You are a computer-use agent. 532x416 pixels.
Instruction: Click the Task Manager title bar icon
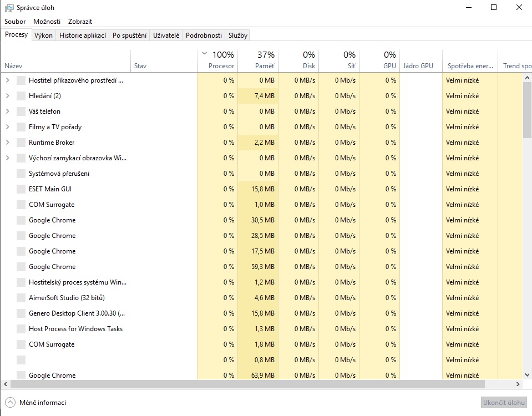[x=9, y=8]
